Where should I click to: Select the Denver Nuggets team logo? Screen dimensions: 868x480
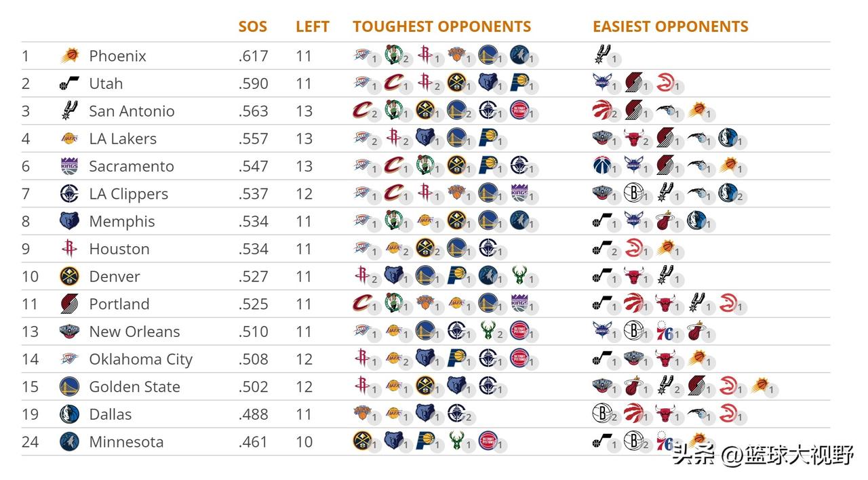(69, 277)
